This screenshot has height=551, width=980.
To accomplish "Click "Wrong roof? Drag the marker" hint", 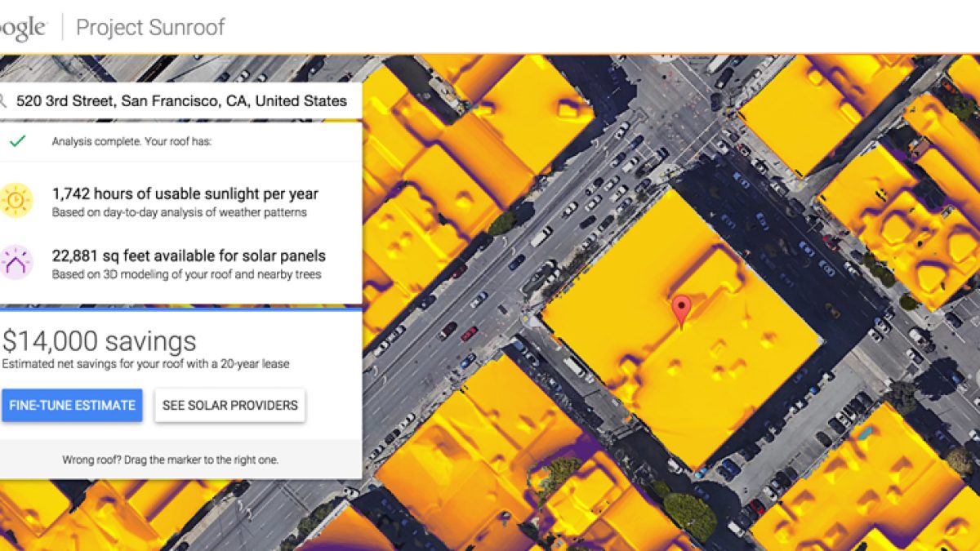I will (171, 460).
